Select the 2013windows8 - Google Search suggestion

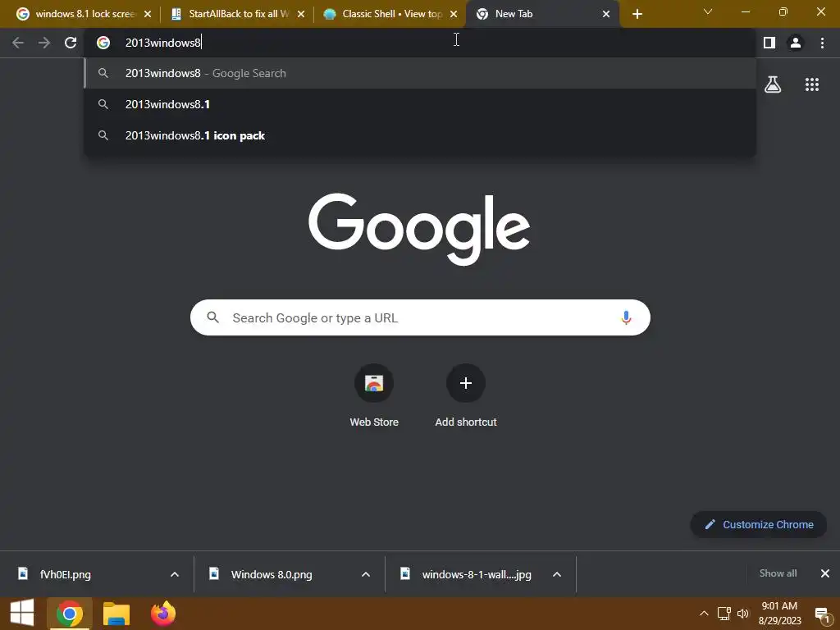point(420,73)
